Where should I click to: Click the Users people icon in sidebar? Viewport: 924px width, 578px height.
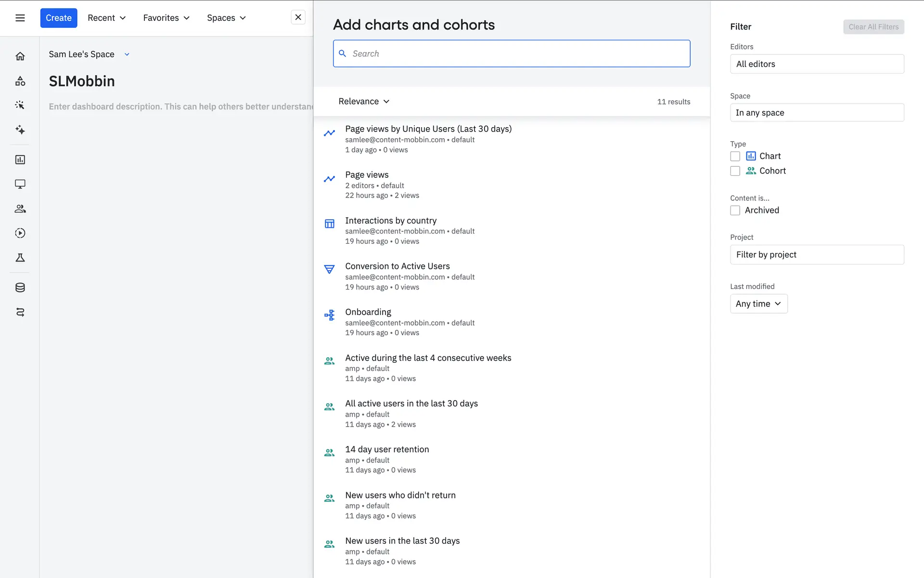[20, 209]
